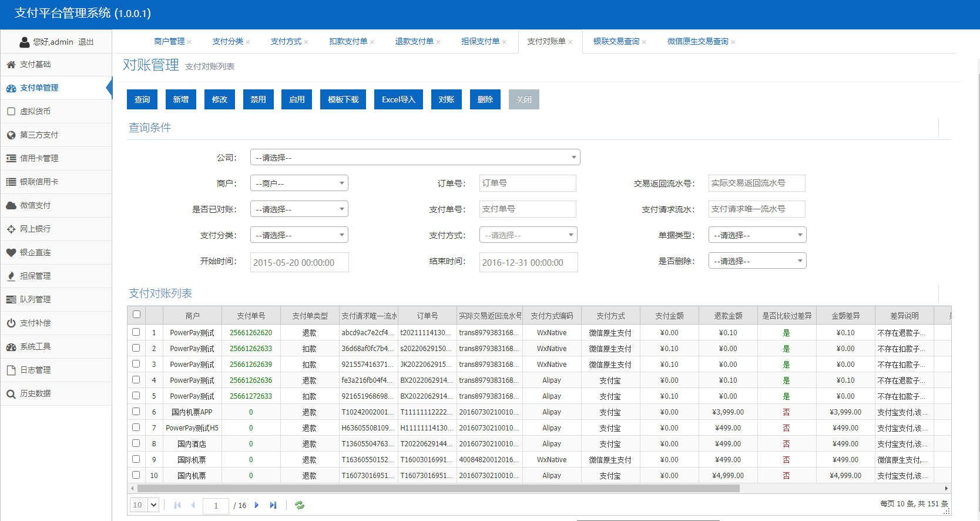Switch to the 扣款支付单 tab
The height and width of the screenshot is (521, 980).
[x=348, y=42]
